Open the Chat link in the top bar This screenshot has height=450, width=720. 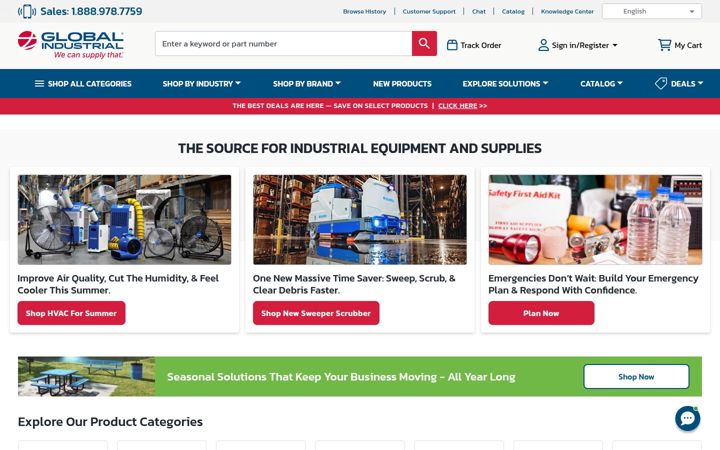pyautogui.click(x=478, y=11)
